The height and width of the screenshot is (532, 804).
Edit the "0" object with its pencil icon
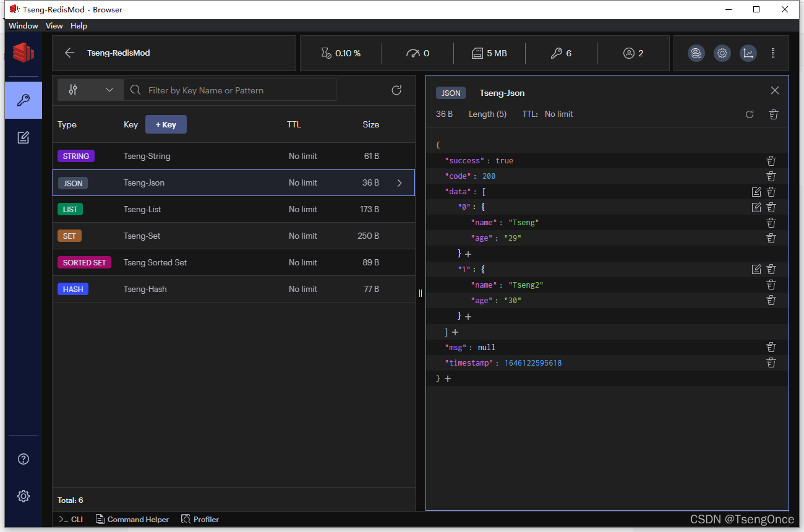(x=756, y=207)
